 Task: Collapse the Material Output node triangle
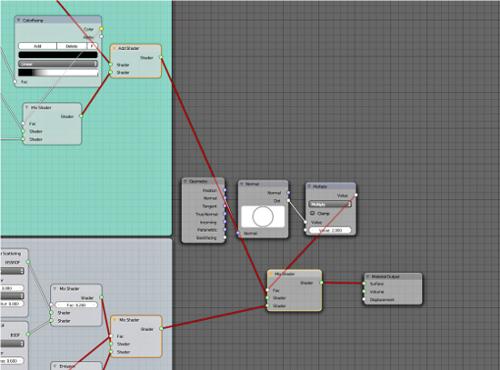368,277
